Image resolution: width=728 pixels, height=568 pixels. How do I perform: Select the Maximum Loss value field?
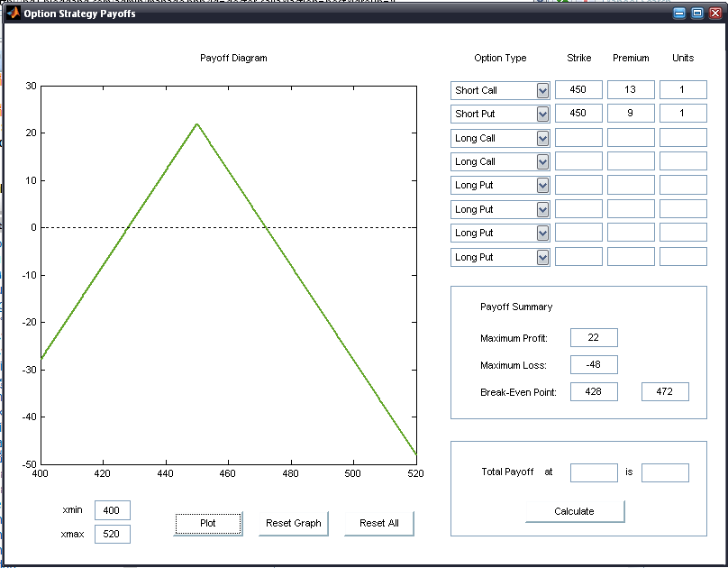coord(594,364)
